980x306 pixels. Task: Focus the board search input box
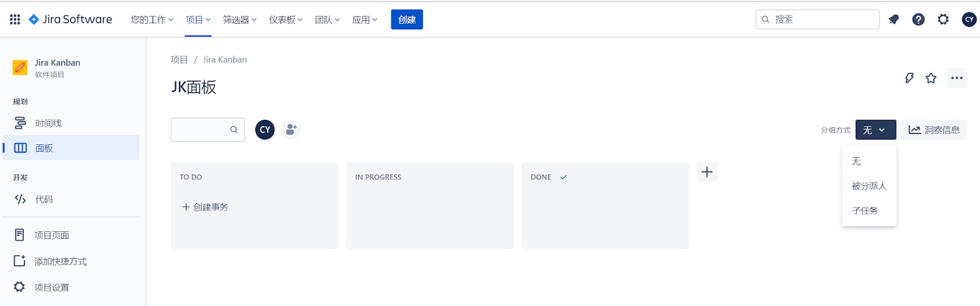point(208,130)
